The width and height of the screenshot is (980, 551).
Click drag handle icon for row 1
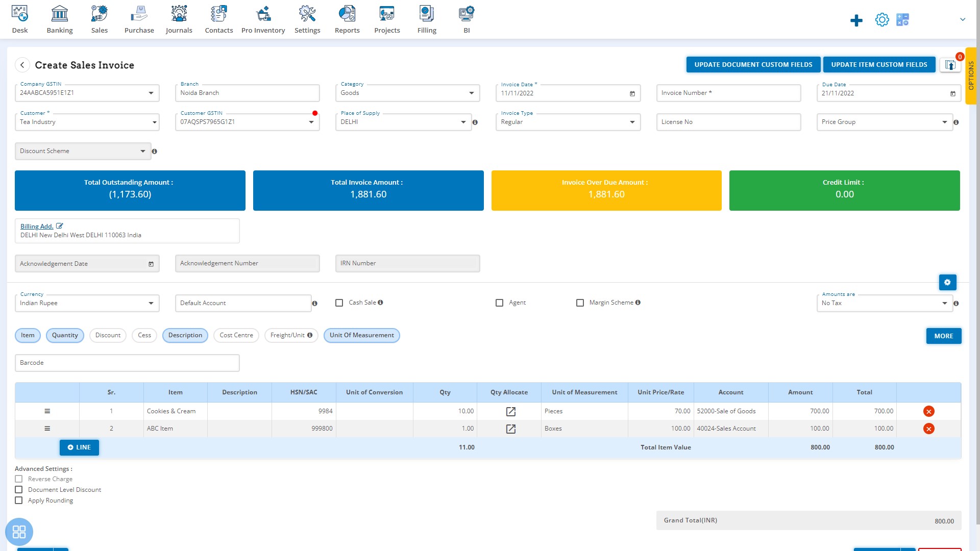pyautogui.click(x=47, y=411)
